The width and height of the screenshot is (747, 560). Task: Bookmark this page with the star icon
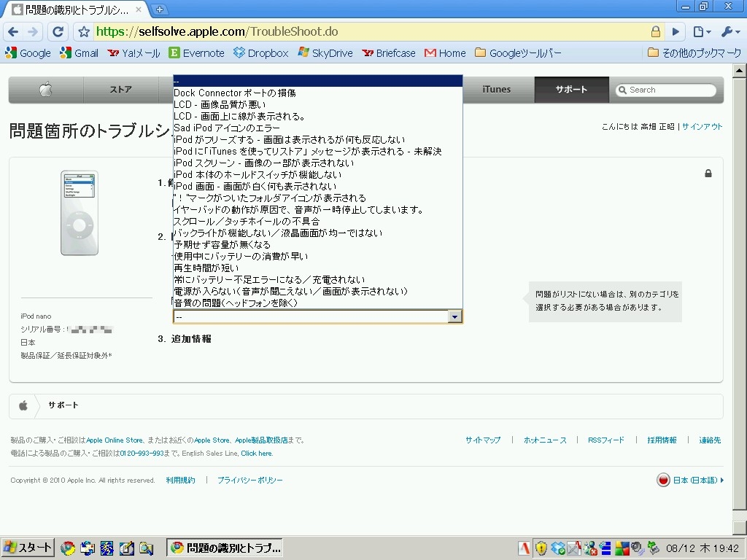[84, 32]
